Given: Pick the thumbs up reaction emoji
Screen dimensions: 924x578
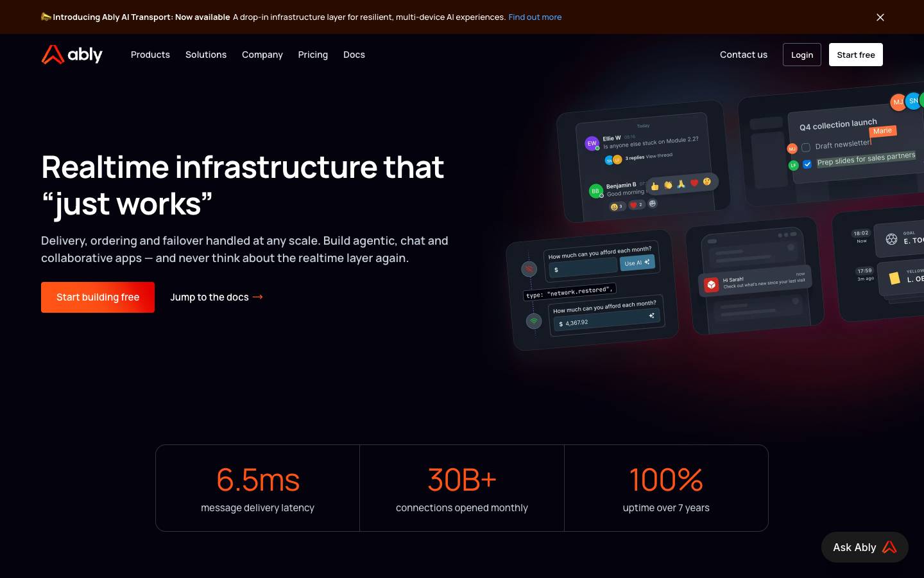Looking at the screenshot, I should click(654, 186).
